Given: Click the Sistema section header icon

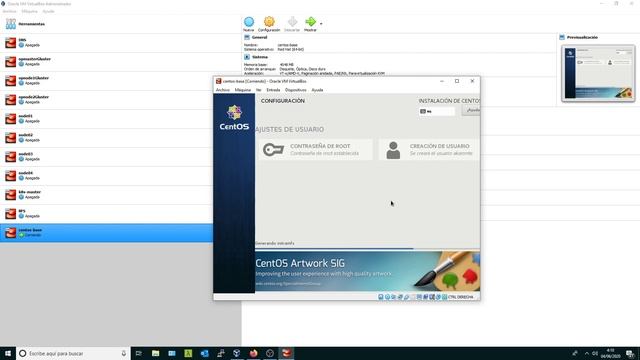Looking at the screenshot, I should tap(247, 57).
